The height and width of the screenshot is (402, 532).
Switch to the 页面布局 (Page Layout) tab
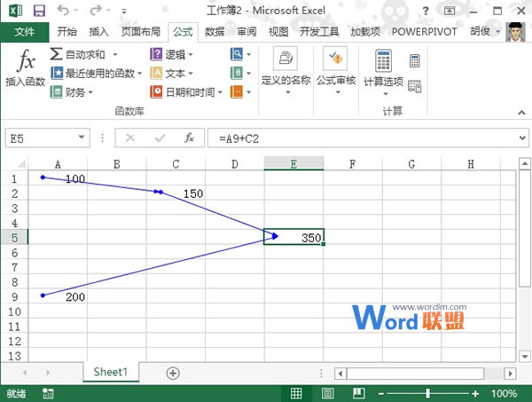click(x=141, y=32)
